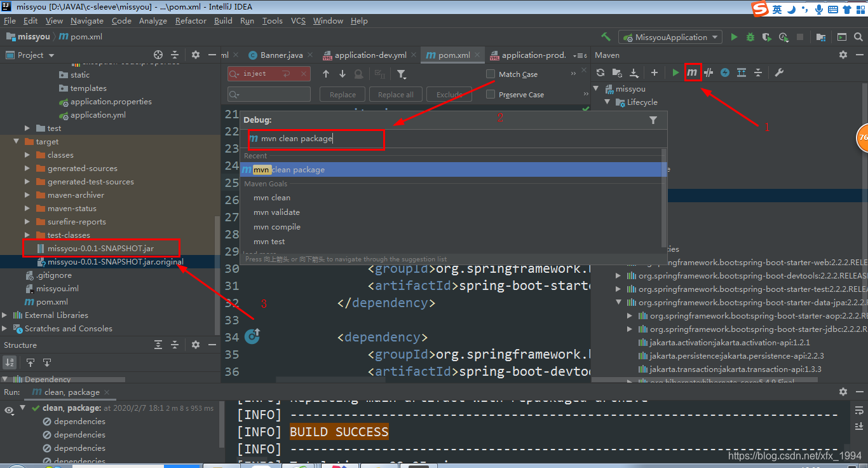Image resolution: width=868 pixels, height=468 pixels.
Task: Collapse the Lifecycle node in the Maven panel
Action: [607, 102]
